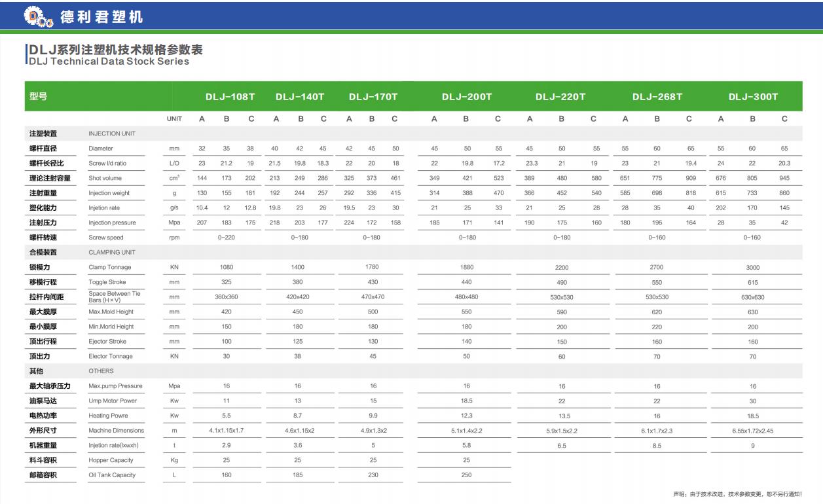Click the Machine Dimensions row label
The height and width of the screenshot is (504, 823).
pos(116,430)
